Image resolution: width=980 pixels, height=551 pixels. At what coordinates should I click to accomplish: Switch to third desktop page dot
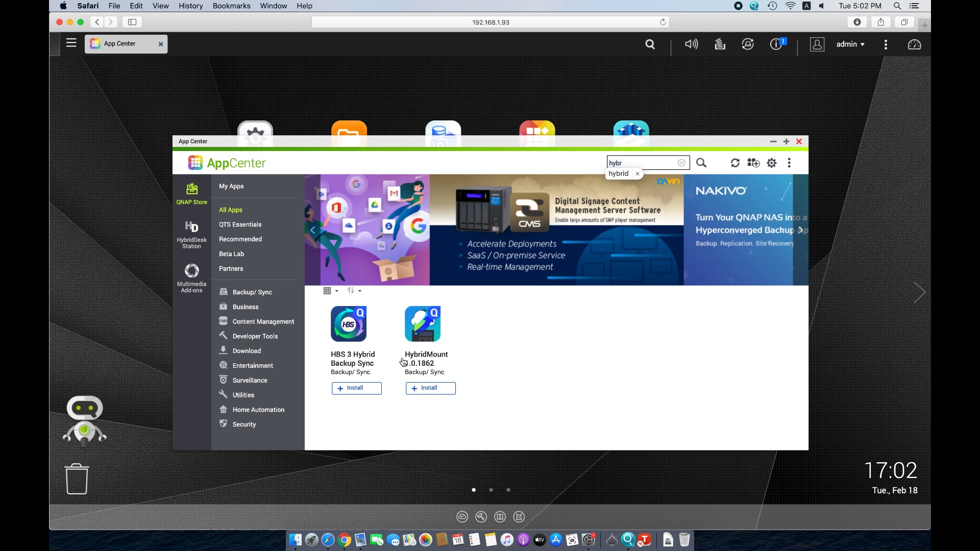508,490
